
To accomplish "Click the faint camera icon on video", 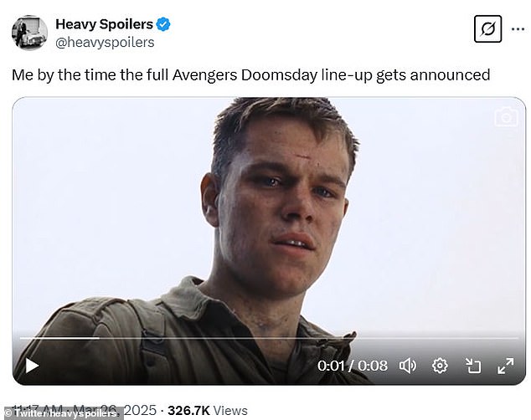I will [x=506, y=116].
